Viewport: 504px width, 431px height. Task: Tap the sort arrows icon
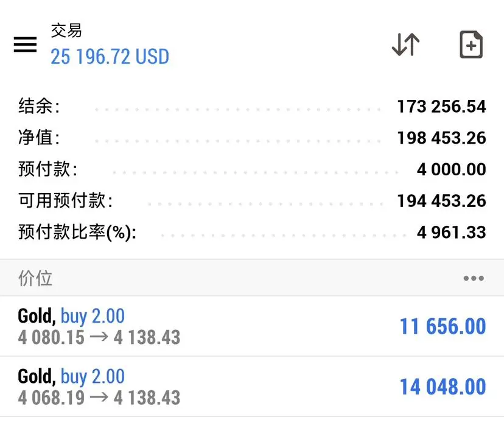(x=405, y=44)
